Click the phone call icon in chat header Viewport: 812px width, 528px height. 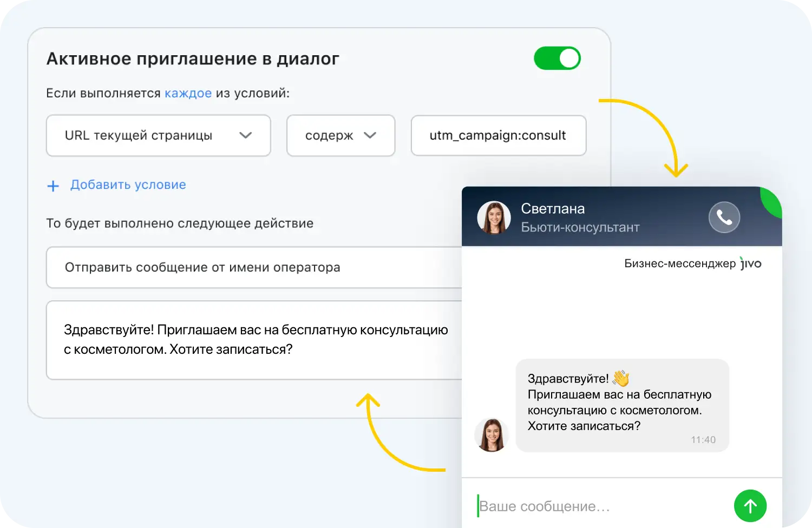(x=724, y=217)
